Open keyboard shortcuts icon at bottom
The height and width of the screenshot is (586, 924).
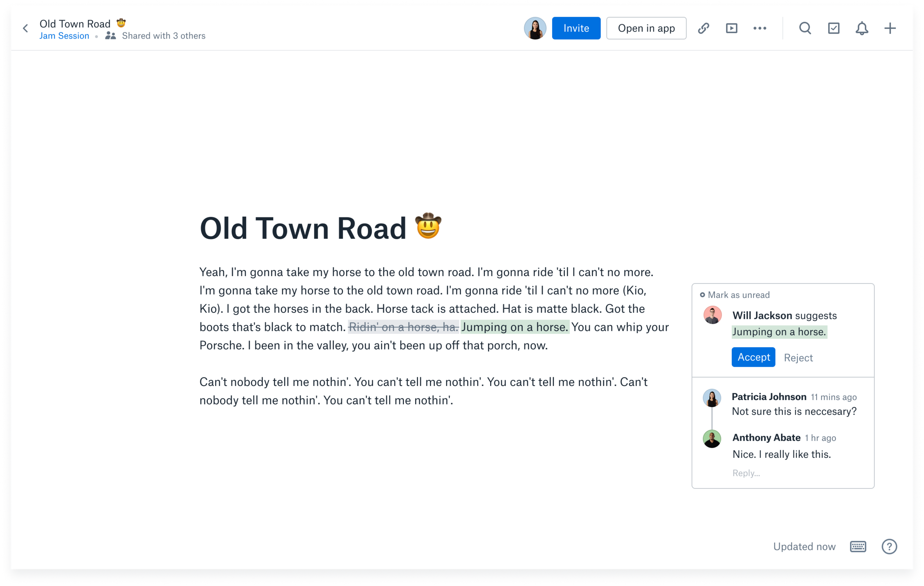coord(858,546)
